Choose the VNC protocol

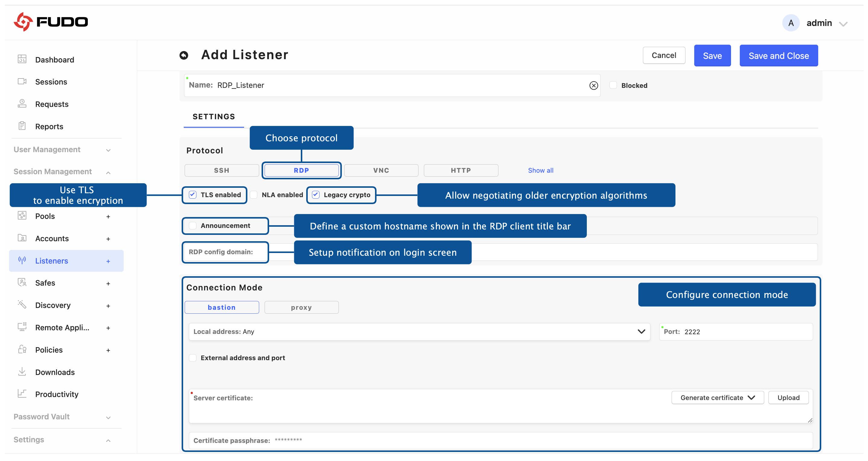click(x=381, y=170)
